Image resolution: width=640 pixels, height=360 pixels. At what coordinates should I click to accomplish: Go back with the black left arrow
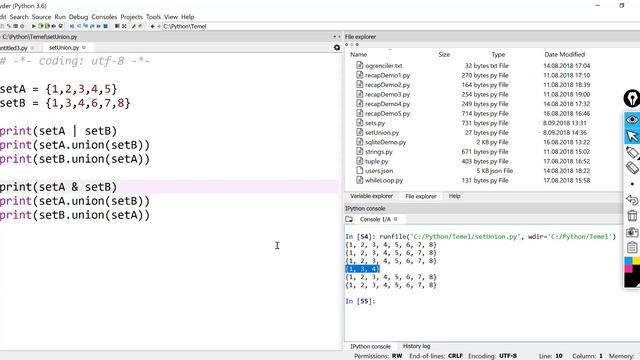[x=152, y=26]
